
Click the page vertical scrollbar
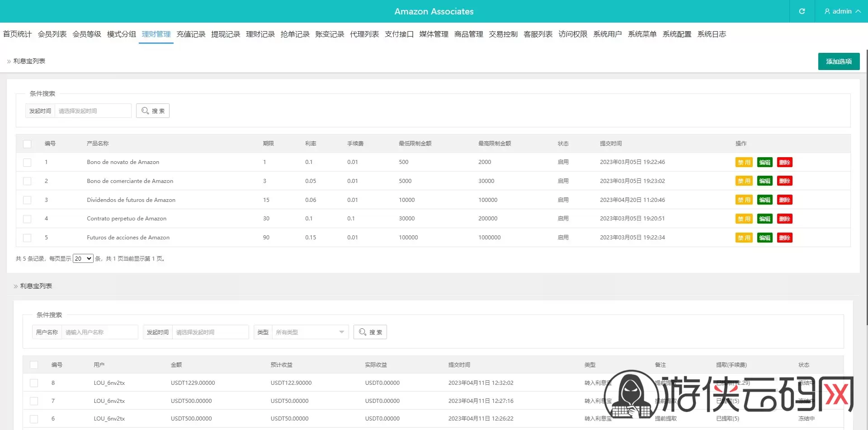(867, 187)
